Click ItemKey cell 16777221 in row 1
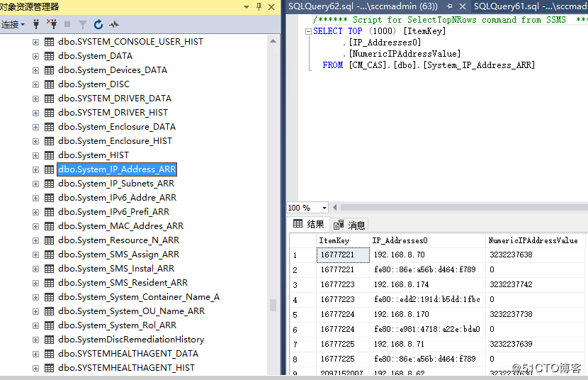This screenshot has height=380, width=588. (343, 255)
